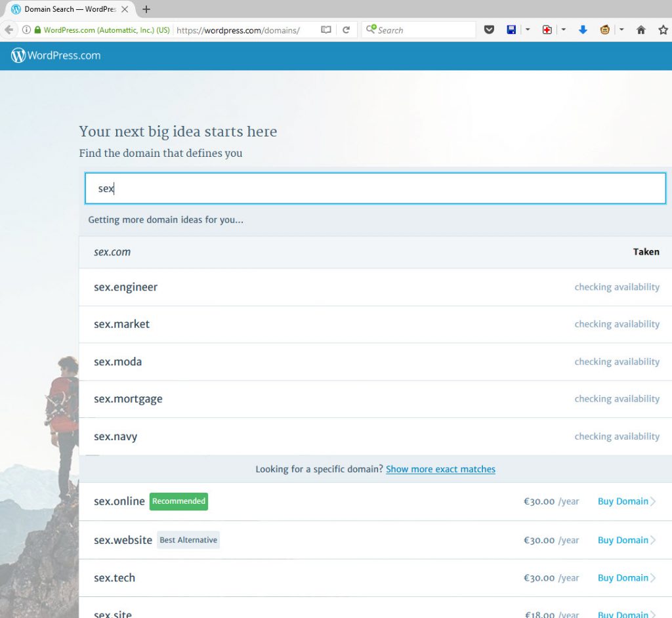The height and width of the screenshot is (618, 672).
Task: Select the sex.navy domain row
Action: pyautogui.click(x=375, y=437)
